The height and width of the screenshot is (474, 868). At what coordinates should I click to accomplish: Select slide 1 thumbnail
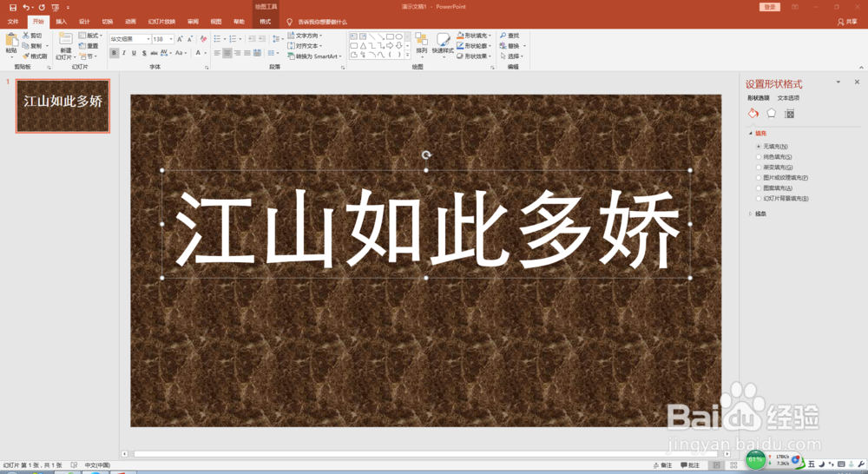pos(63,106)
